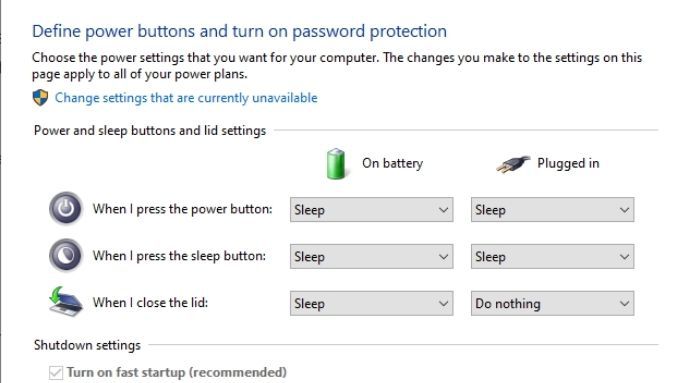Open power button Plugged in dropdown
Viewport: 680px width, 383px height.
(552, 210)
